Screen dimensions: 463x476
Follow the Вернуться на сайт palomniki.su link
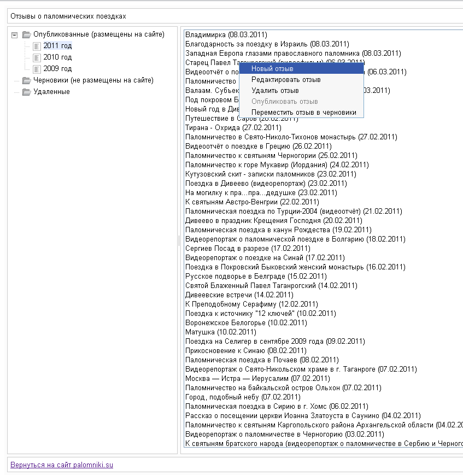(x=61, y=465)
